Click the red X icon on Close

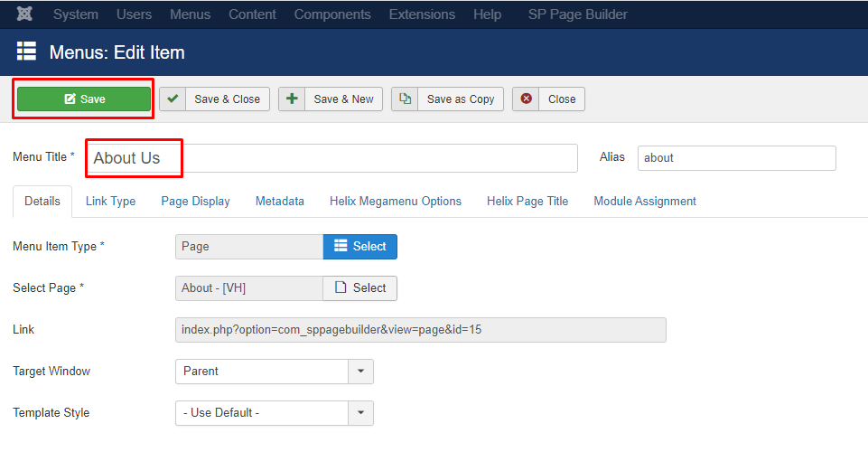tap(526, 99)
